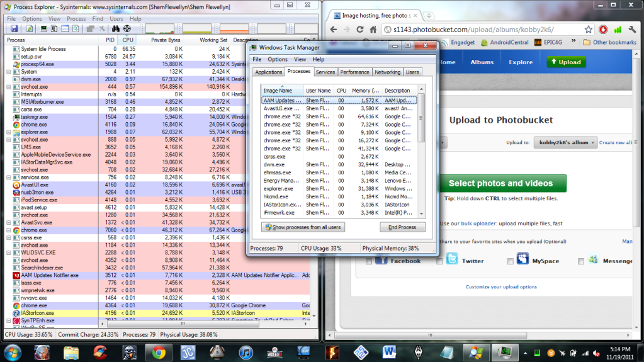Collapse svchost.exe PID 444 tree node

(x=9, y=87)
